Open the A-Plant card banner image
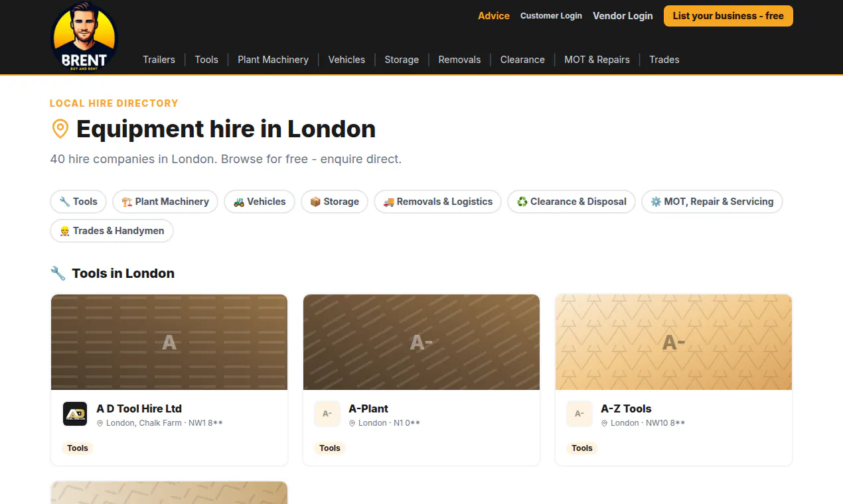Screen dimensions: 843x504 tap(421, 342)
